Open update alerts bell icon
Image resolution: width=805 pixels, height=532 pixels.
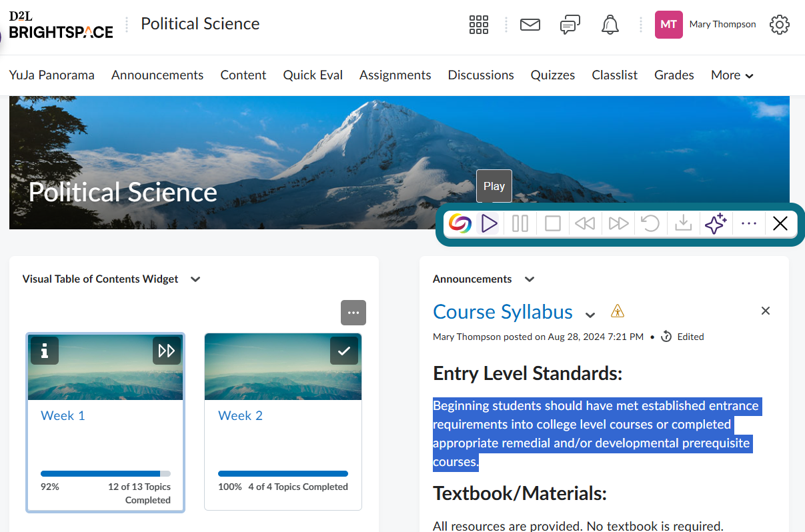(x=610, y=25)
